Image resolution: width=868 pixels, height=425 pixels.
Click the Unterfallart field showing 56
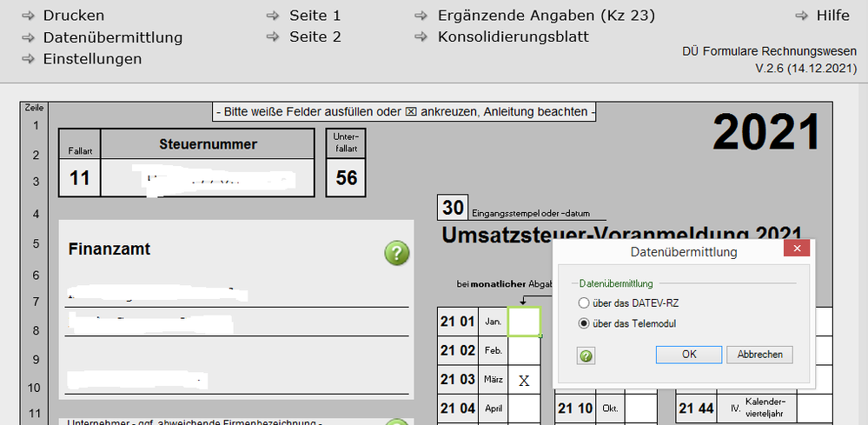[x=346, y=179]
